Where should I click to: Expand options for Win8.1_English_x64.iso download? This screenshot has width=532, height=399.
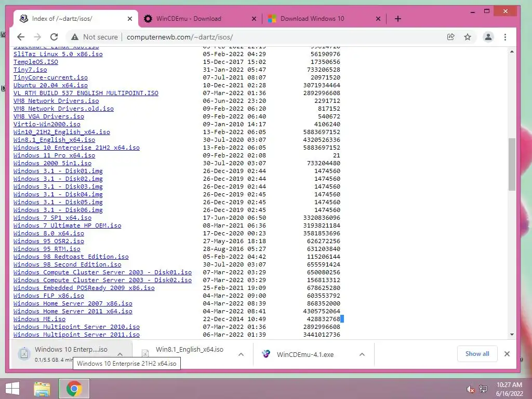click(x=241, y=354)
